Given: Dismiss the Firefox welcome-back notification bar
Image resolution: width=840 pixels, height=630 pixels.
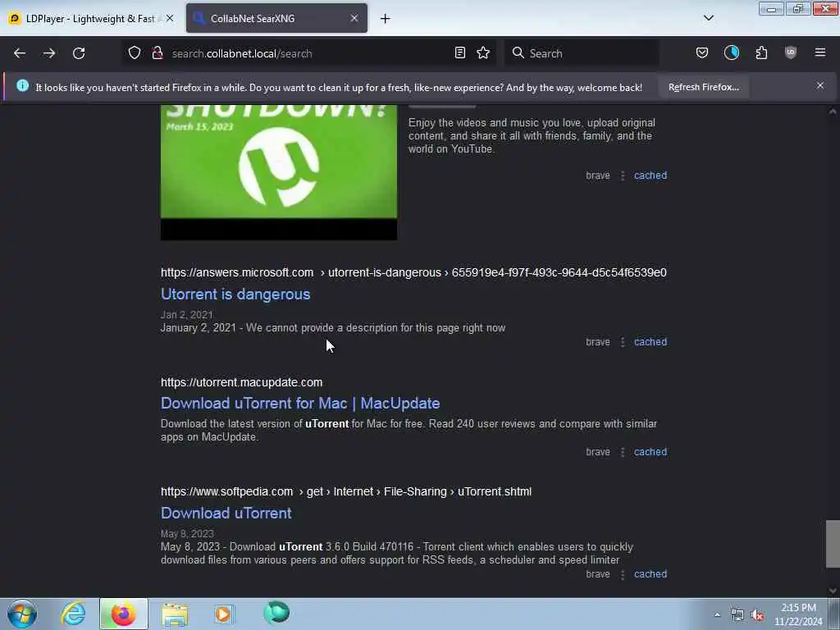Looking at the screenshot, I should (820, 85).
